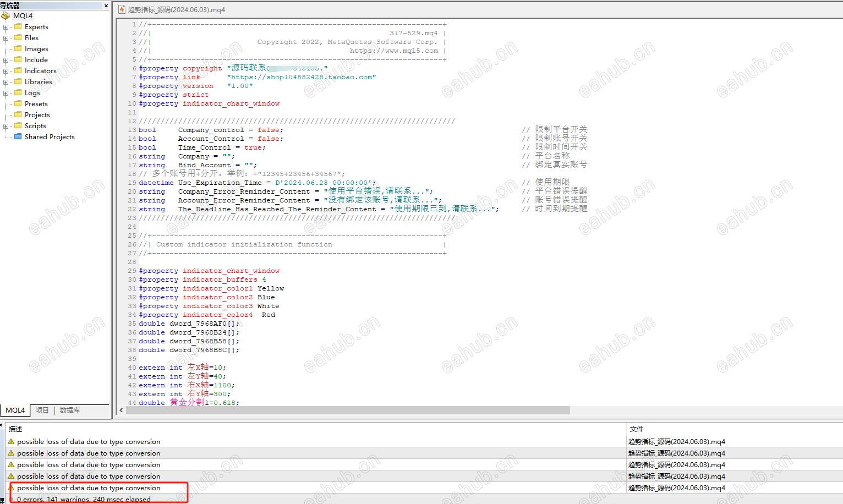Expand the Libraries folder node
This screenshot has width=843, height=504.
[x=6, y=82]
